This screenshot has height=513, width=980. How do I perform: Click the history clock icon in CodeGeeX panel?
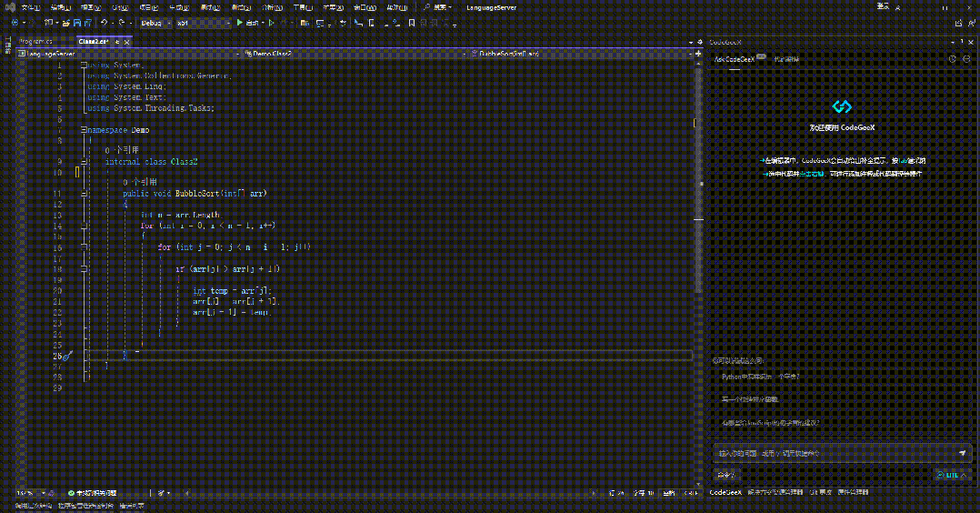(952, 59)
